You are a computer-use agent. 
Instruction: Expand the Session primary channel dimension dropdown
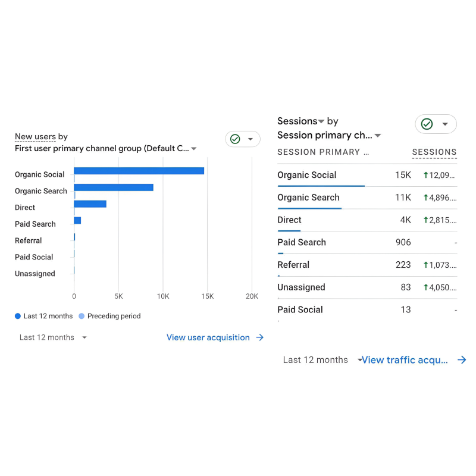(378, 136)
